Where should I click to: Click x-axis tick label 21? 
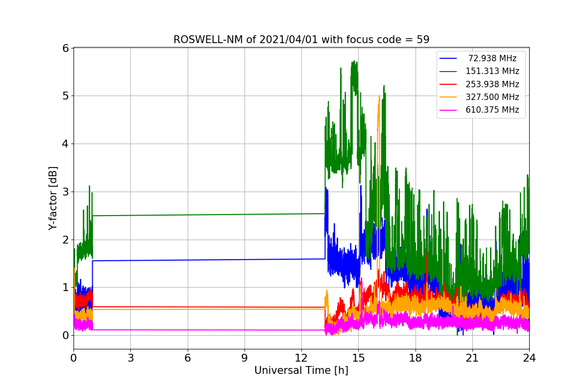pos(472,358)
